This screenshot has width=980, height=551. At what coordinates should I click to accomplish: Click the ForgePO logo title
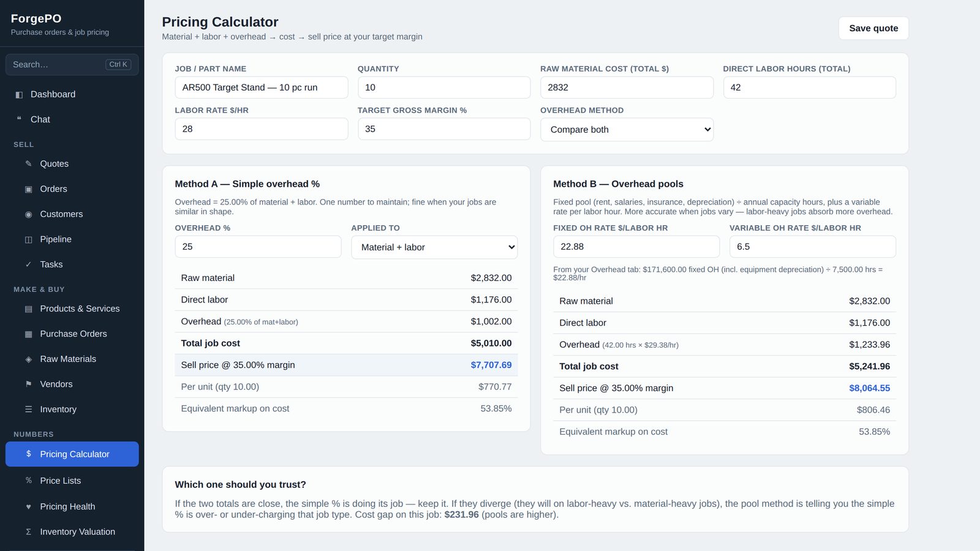[x=36, y=18]
